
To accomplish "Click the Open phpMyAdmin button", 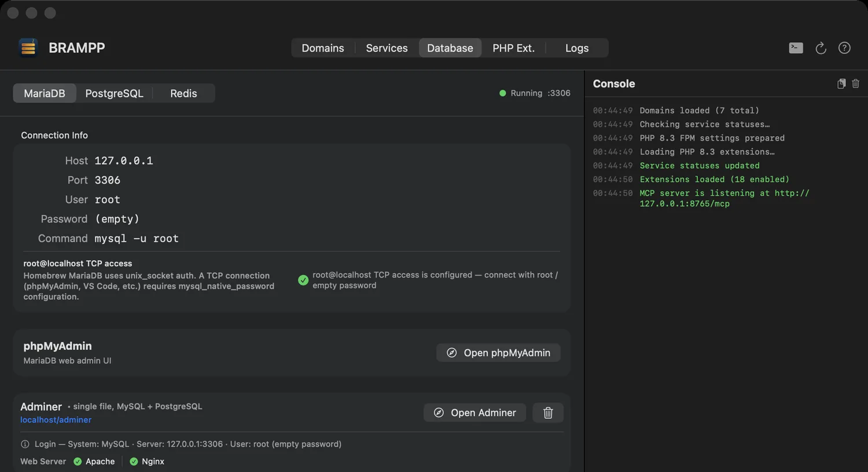I will (498, 353).
